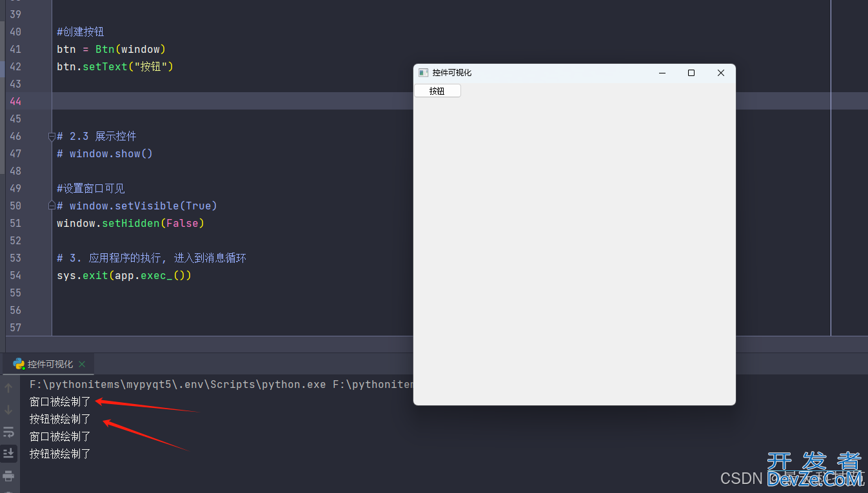868x493 pixels.
Task: Collapse the comment block at line 46
Action: click(52, 136)
